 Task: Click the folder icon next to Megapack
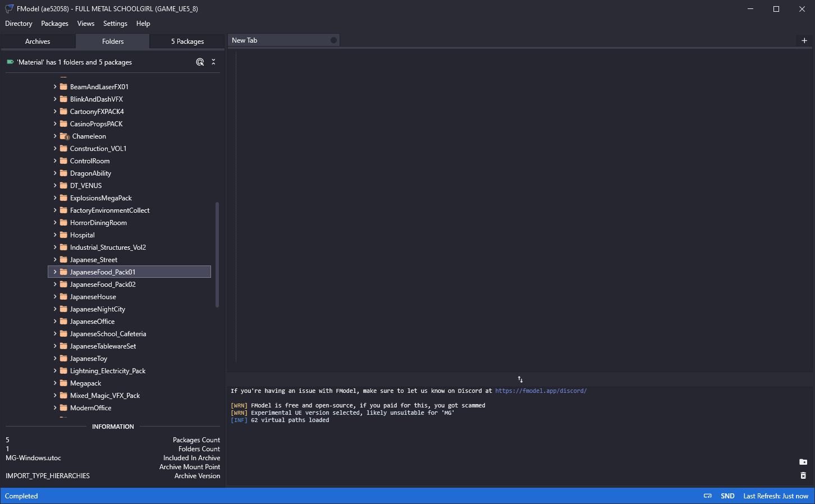(x=64, y=383)
